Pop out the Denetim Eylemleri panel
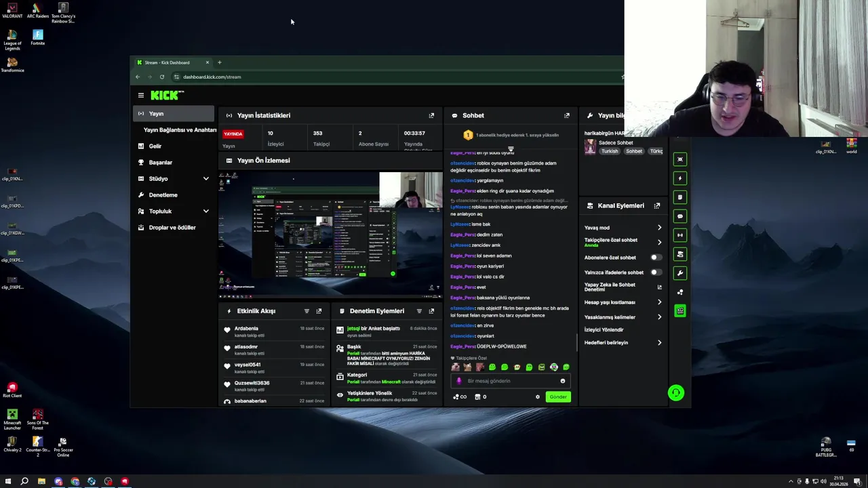This screenshot has height=488, width=868. click(x=431, y=311)
